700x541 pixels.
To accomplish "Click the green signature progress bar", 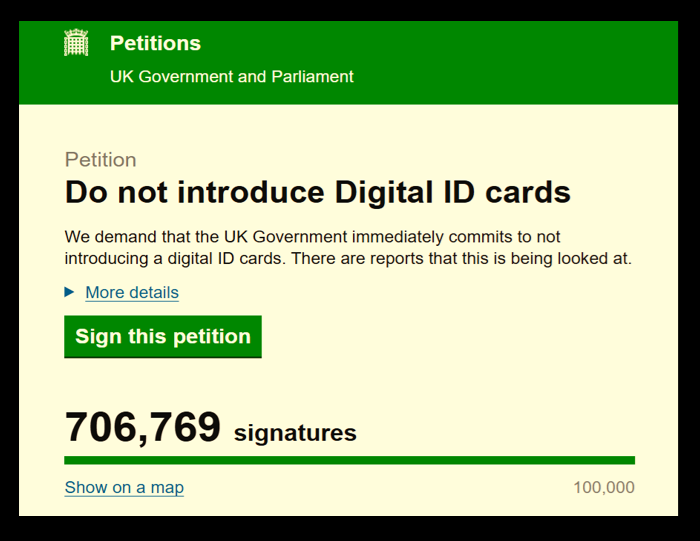I will 349,460.
